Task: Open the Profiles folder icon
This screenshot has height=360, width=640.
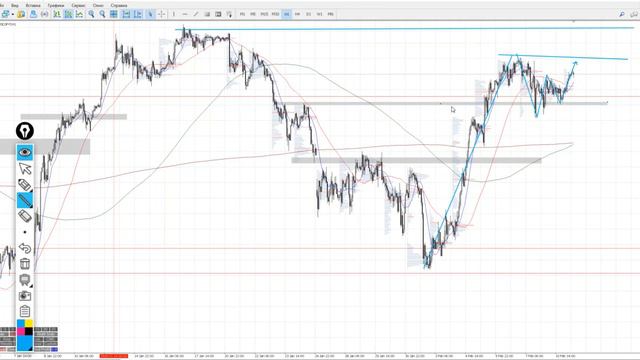Action: (21, 14)
